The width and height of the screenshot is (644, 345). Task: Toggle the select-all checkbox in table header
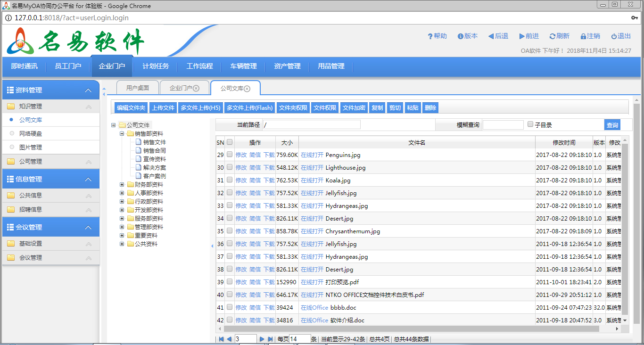(230, 142)
